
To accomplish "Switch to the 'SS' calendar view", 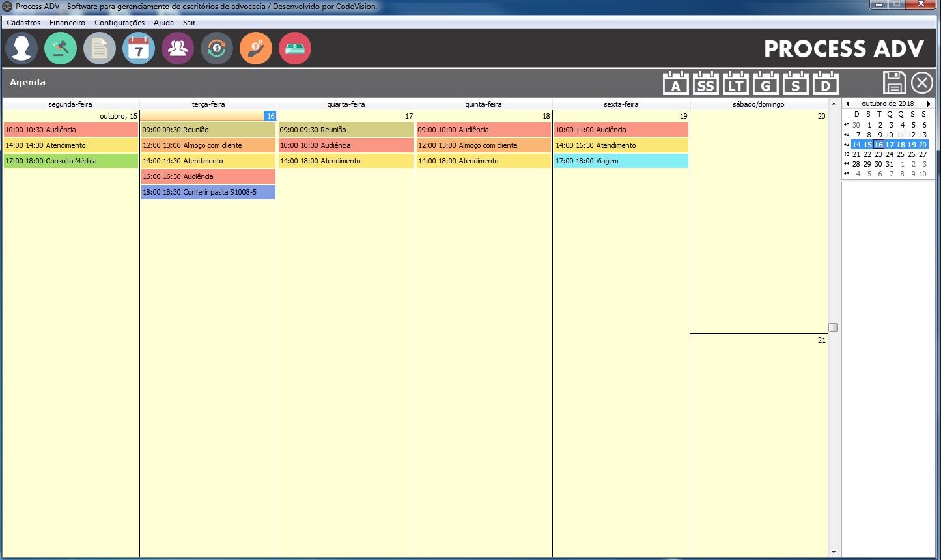I will pos(705,84).
